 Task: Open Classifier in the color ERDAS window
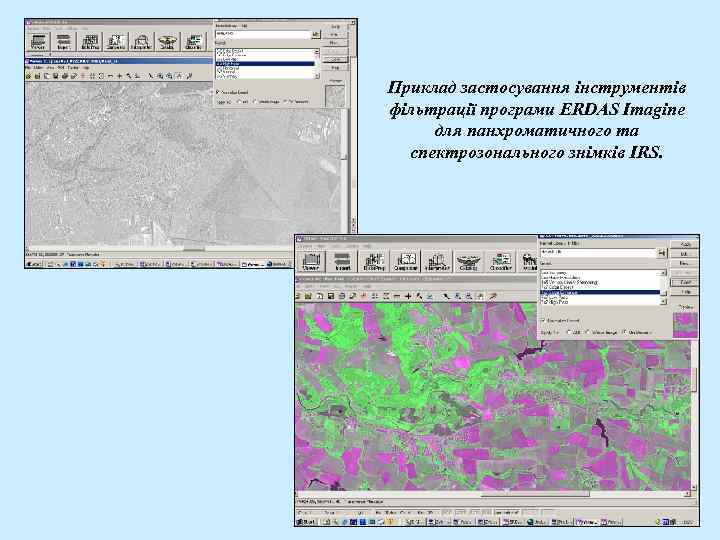click(x=501, y=262)
